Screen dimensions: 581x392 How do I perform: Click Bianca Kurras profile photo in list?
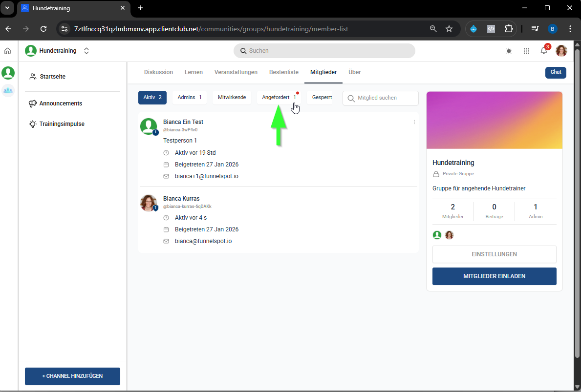click(148, 203)
